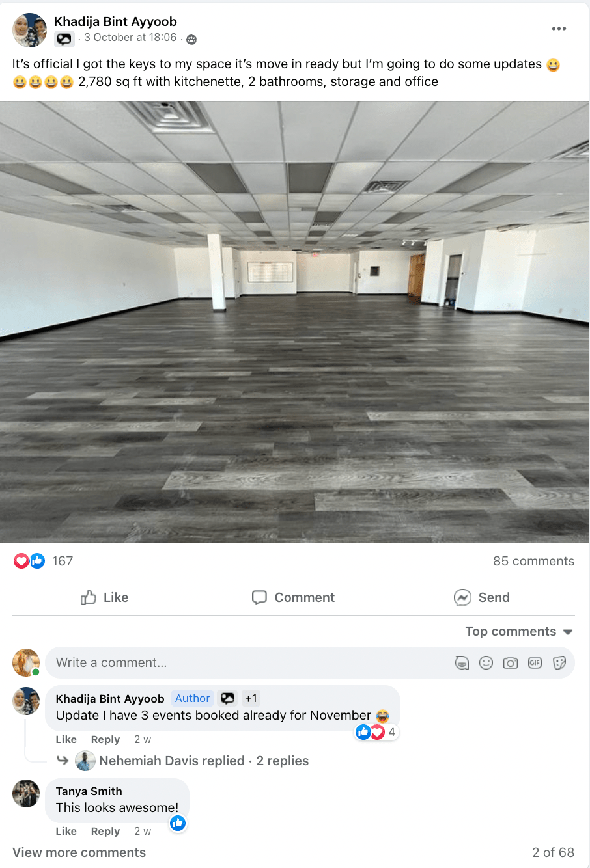Click the Comment button under the post
This screenshot has height=868, width=590.
click(x=293, y=597)
